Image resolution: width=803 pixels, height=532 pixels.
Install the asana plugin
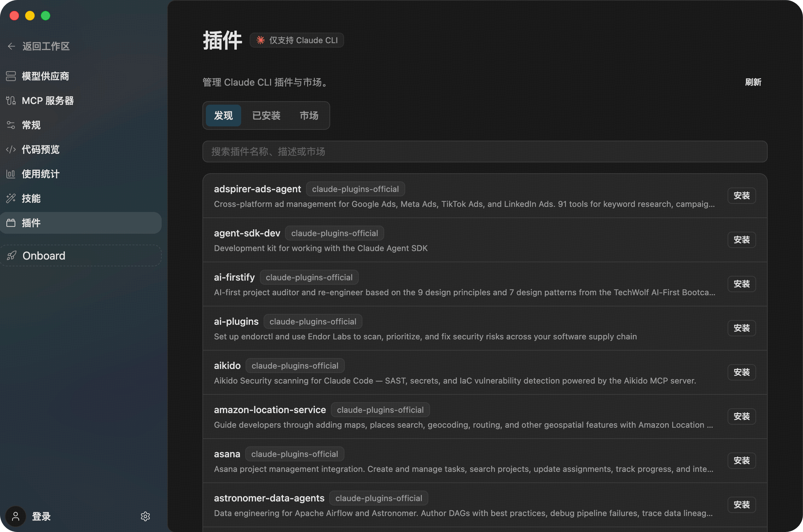click(x=741, y=461)
